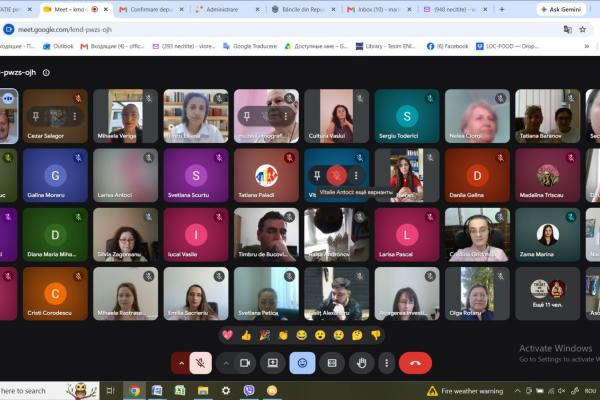Toggle your camera on or off
Screen dimensions: 600x400
[245, 363]
